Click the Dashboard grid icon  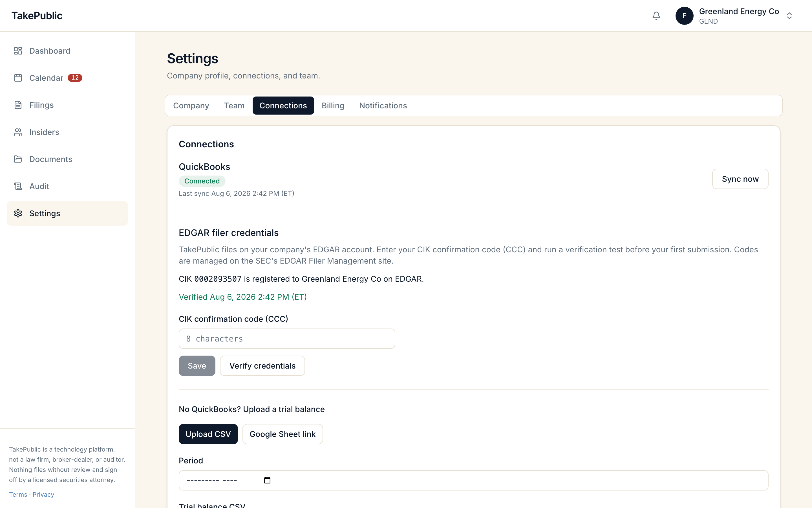coord(18,51)
